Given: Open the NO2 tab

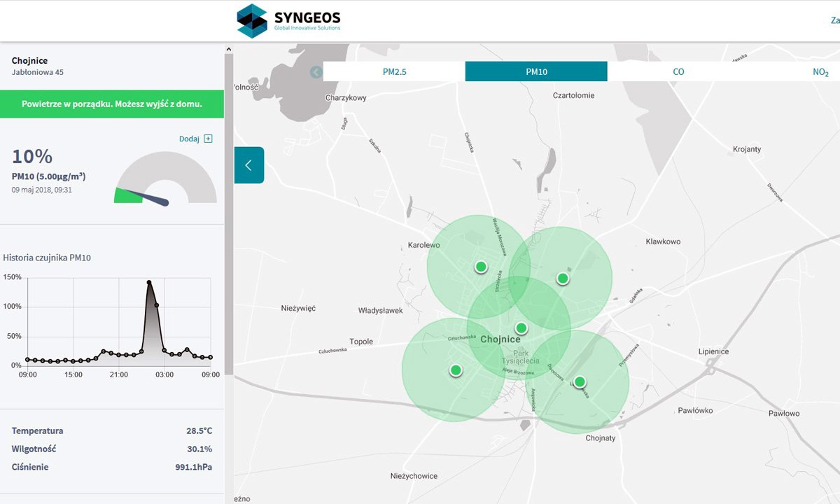Looking at the screenshot, I should [820, 71].
